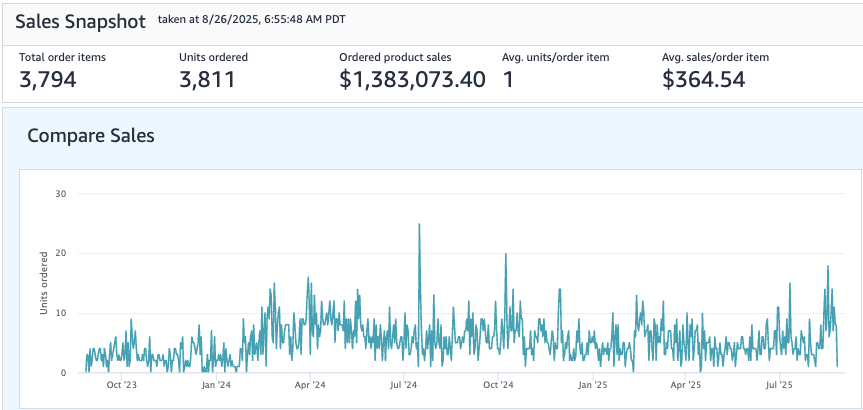Image resolution: width=863 pixels, height=410 pixels.
Task: Click the 20-unit peak near Oct '24
Action: click(506, 255)
